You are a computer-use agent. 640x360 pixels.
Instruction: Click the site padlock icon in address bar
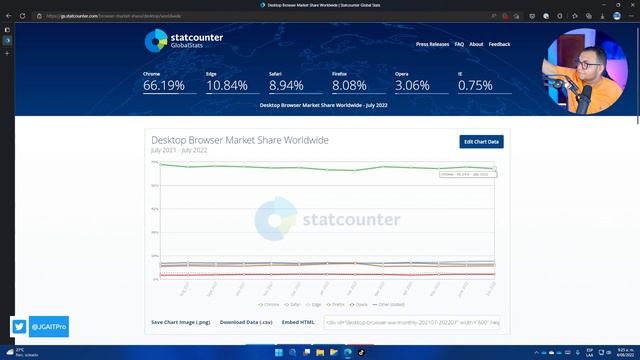39,16
